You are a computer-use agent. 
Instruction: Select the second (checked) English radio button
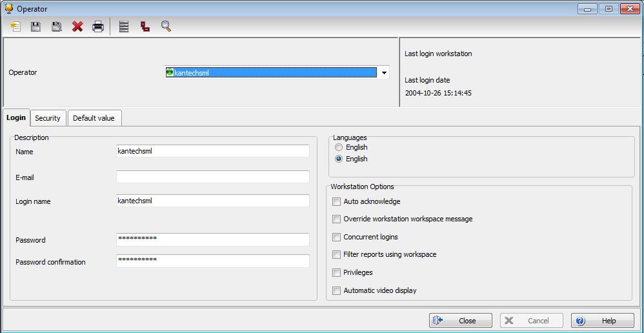pyautogui.click(x=339, y=159)
